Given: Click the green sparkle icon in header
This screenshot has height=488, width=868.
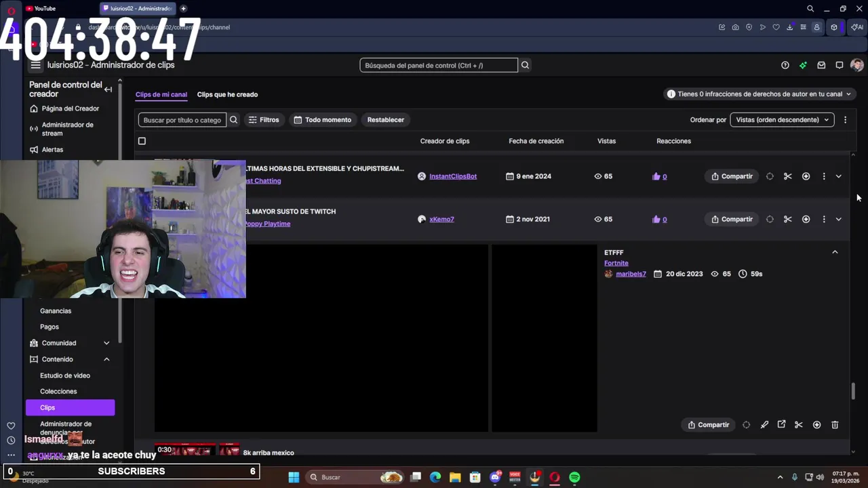Looking at the screenshot, I should (803, 65).
